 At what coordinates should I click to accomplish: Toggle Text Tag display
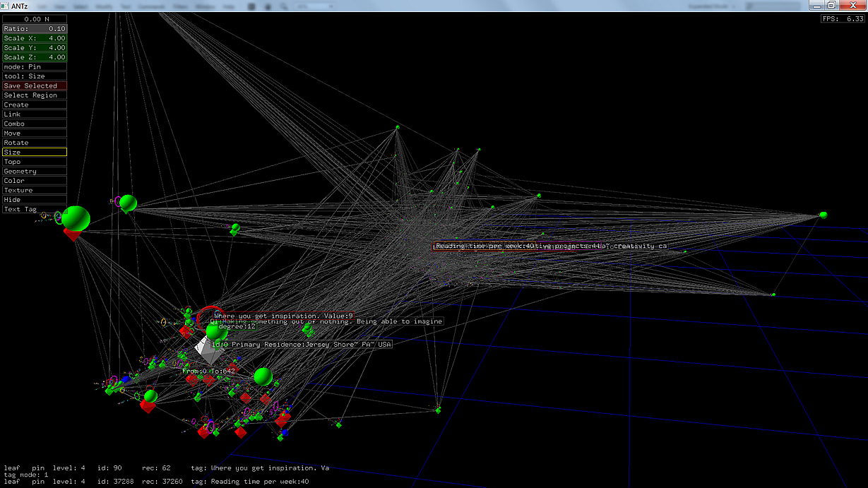tap(35, 209)
